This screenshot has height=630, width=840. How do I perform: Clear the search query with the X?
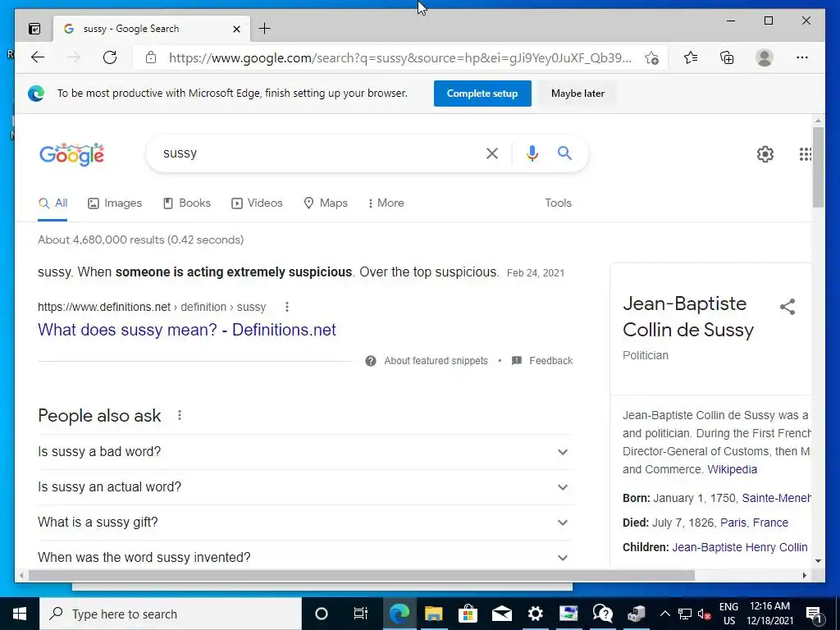492,153
